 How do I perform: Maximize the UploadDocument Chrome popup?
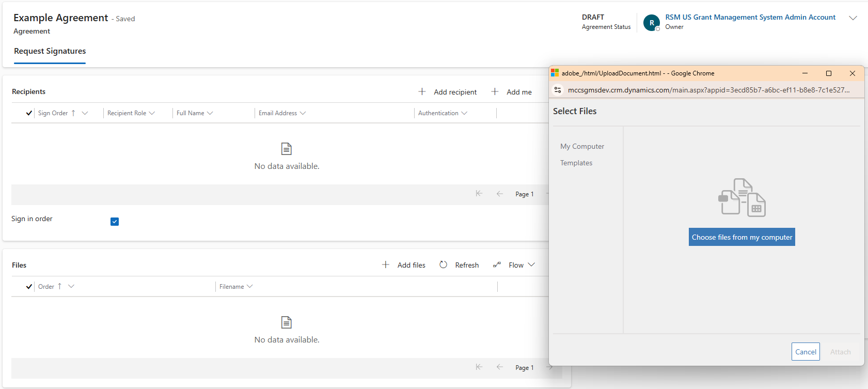[x=829, y=73]
